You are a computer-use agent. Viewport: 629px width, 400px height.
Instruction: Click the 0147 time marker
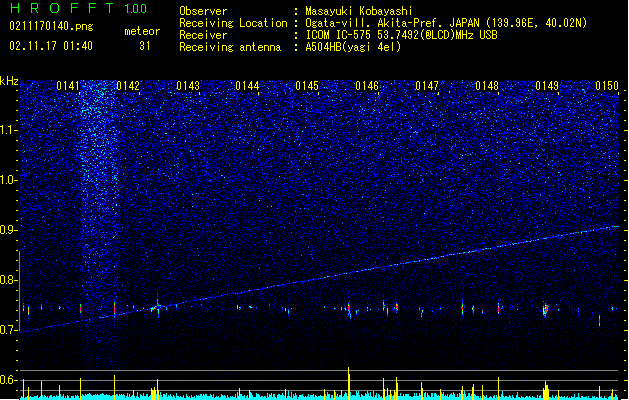(x=427, y=86)
